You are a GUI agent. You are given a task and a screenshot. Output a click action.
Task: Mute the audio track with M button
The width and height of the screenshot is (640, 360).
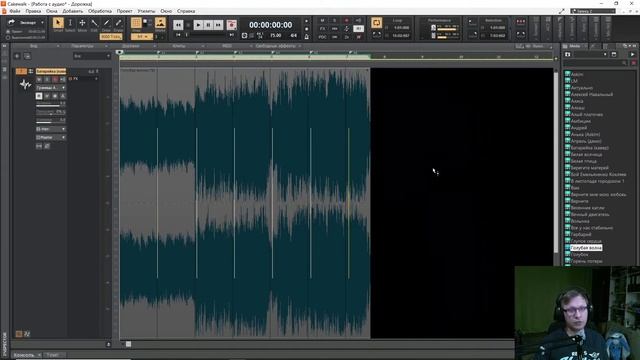(x=39, y=79)
